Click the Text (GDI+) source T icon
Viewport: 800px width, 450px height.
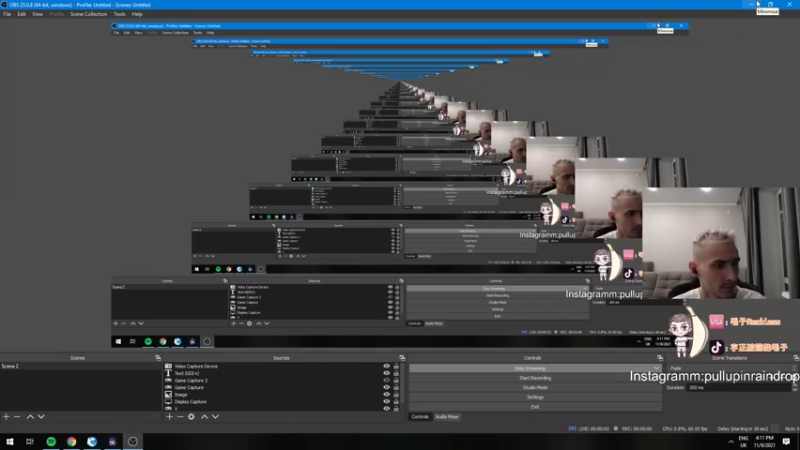[x=168, y=373]
